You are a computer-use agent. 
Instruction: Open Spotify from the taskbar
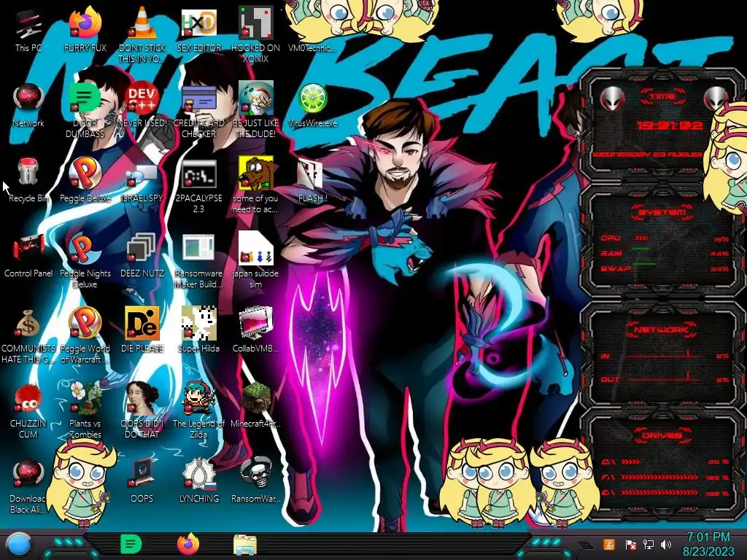coord(131,544)
